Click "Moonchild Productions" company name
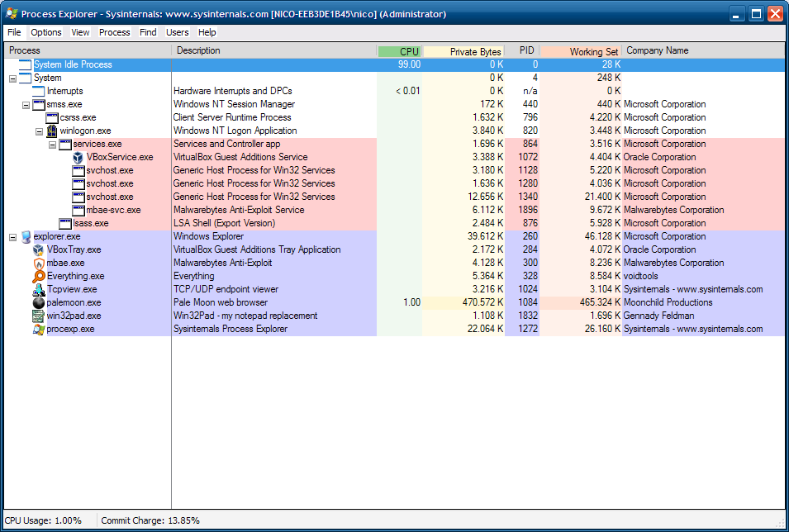The height and width of the screenshot is (532, 789). coord(668,302)
